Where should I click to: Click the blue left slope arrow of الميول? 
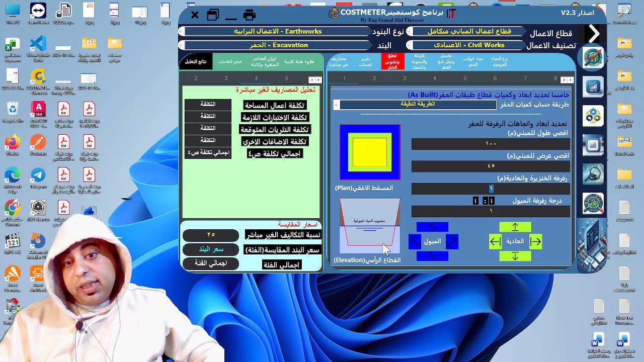[415, 242]
